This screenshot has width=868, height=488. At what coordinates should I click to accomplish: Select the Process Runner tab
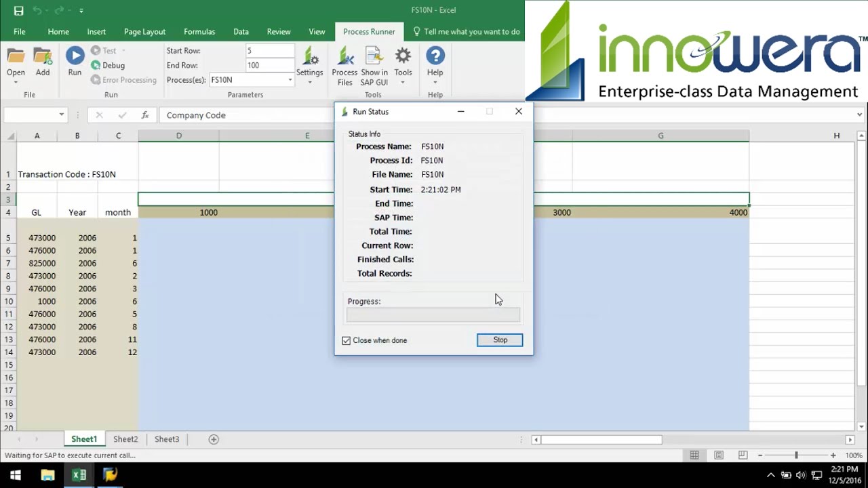(x=369, y=32)
